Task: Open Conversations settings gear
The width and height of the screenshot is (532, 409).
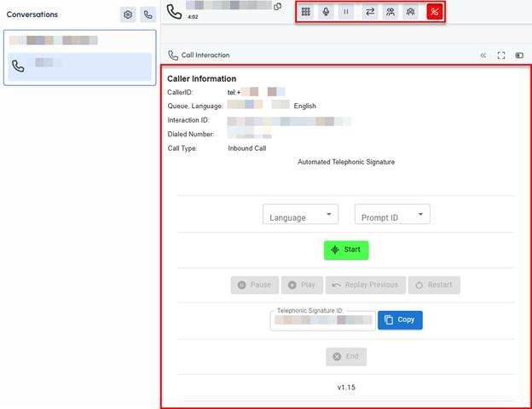Action: 128,14
